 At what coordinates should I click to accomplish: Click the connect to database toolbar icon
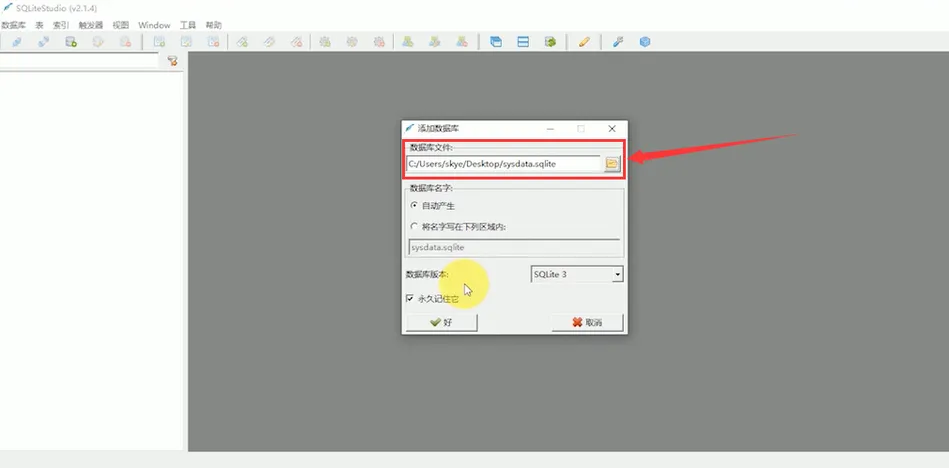click(17, 42)
